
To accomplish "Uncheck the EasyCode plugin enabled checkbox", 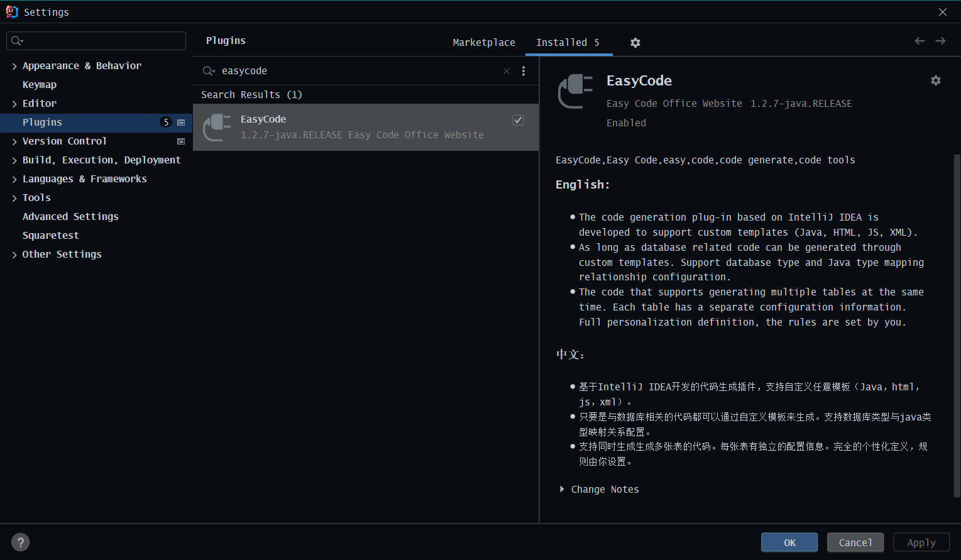I will pyautogui.click(x=519, y=120).
